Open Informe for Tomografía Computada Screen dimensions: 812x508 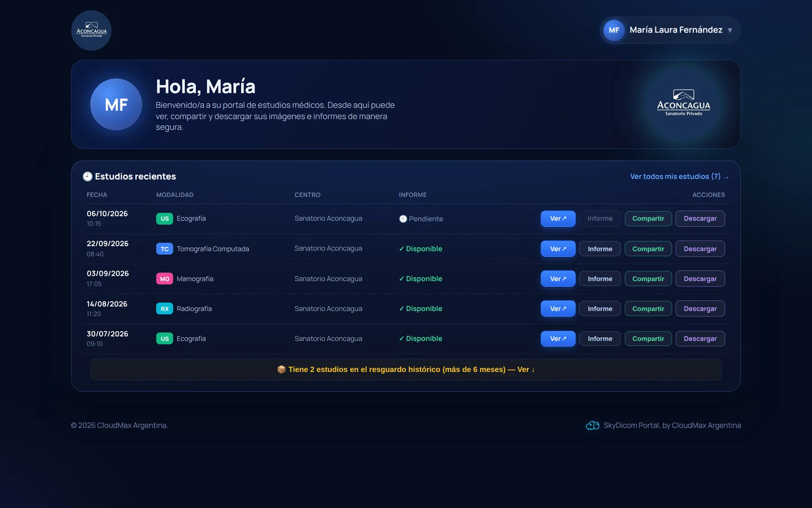(x=600, y=249)
